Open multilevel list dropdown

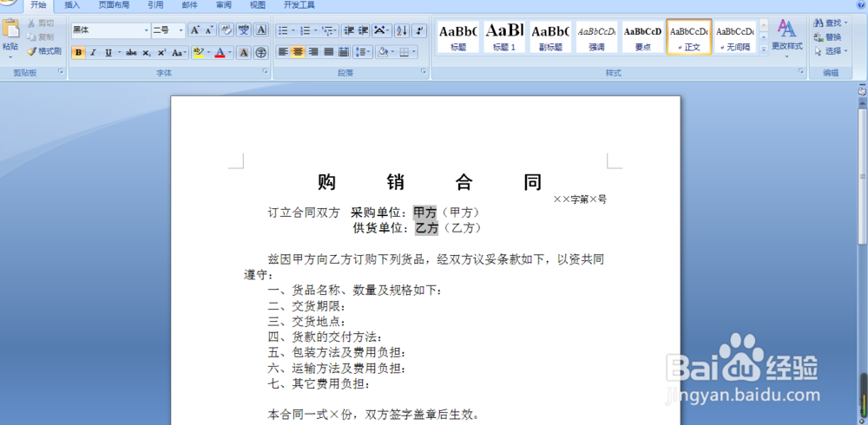(x=336, y=29)
